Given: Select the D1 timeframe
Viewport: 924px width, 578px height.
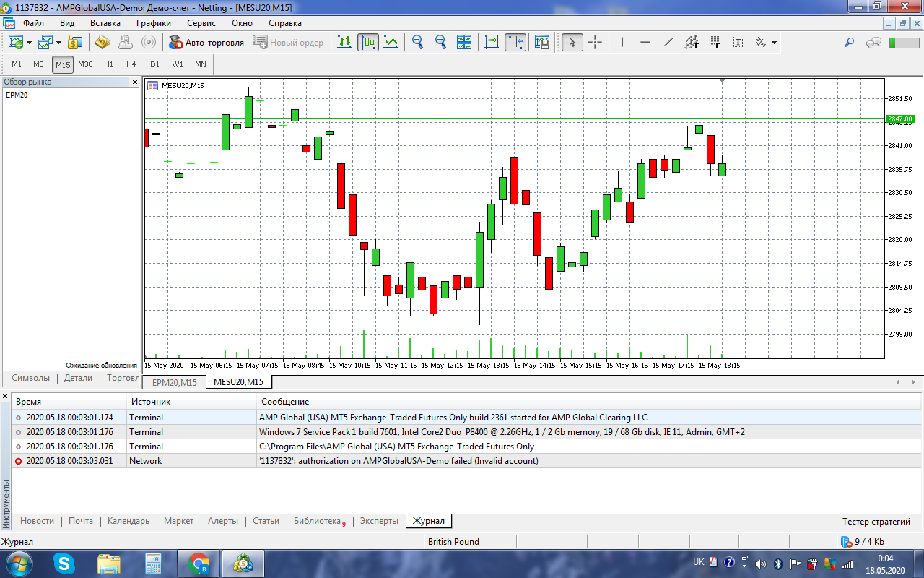Looking at the screenshot, I should (x=154, y=64).
